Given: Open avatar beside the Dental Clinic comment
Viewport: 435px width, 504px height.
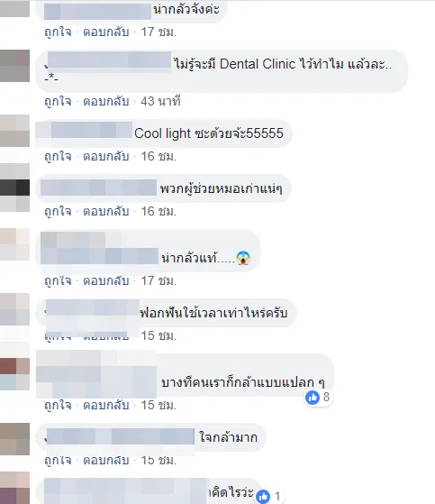Looking at the screenshot, I should 14,66.
